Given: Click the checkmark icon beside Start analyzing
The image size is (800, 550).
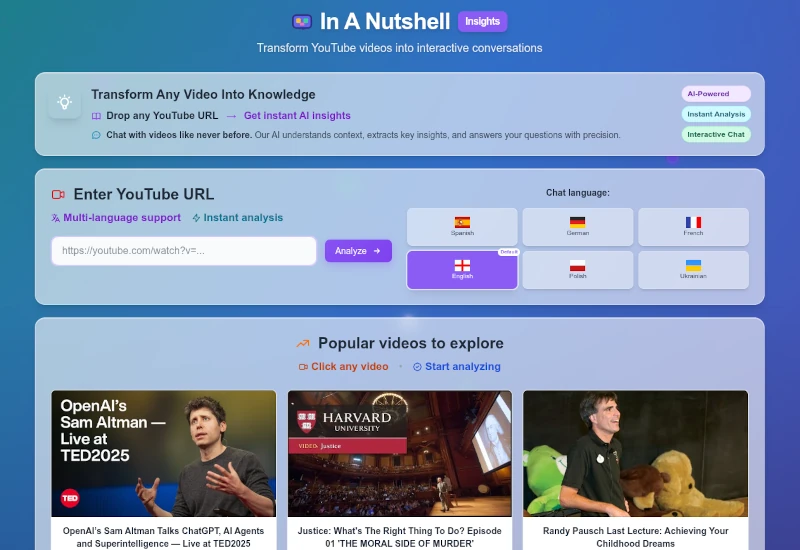Looking at the screenshot, I should pyautogui.click(x=417, y=367).
